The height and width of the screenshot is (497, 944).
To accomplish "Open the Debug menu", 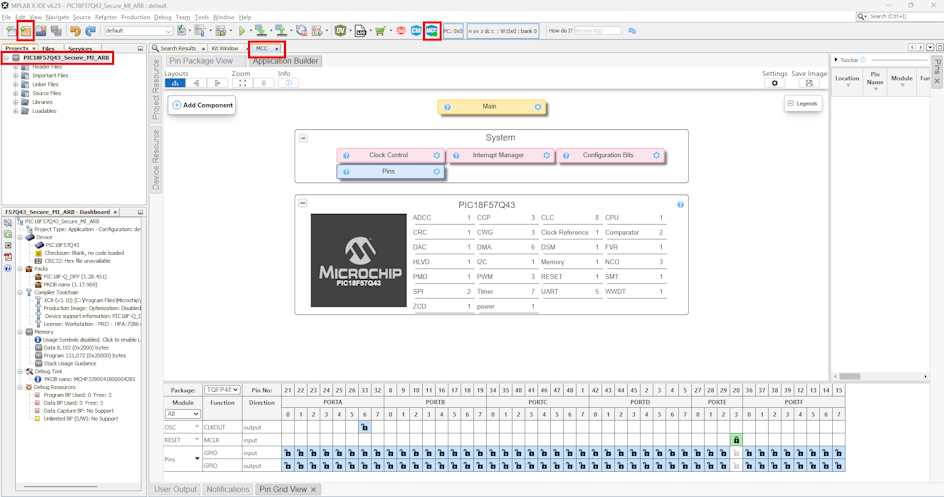I will coord(162,17).
